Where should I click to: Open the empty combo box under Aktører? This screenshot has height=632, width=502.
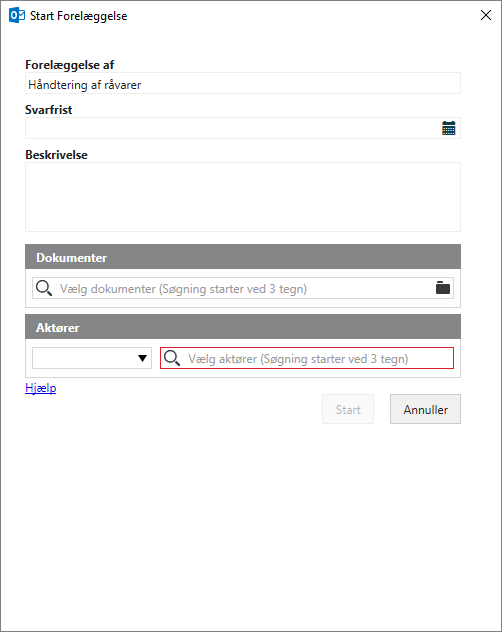pyautogui.click(x=92, y=358)
